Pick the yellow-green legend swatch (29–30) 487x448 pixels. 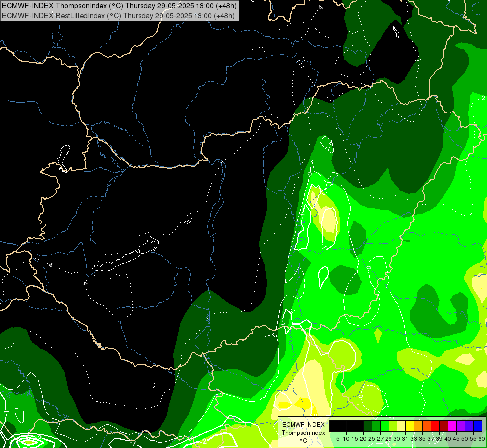point(393,426)
